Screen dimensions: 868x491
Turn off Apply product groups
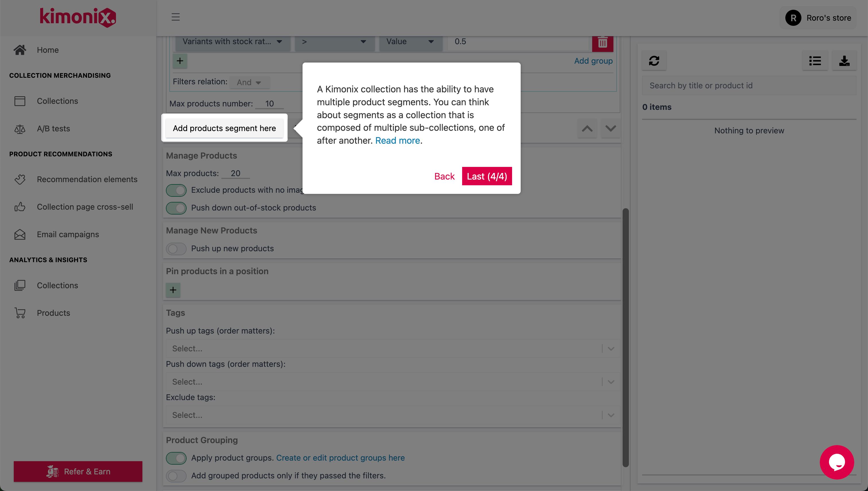[176, 458]
